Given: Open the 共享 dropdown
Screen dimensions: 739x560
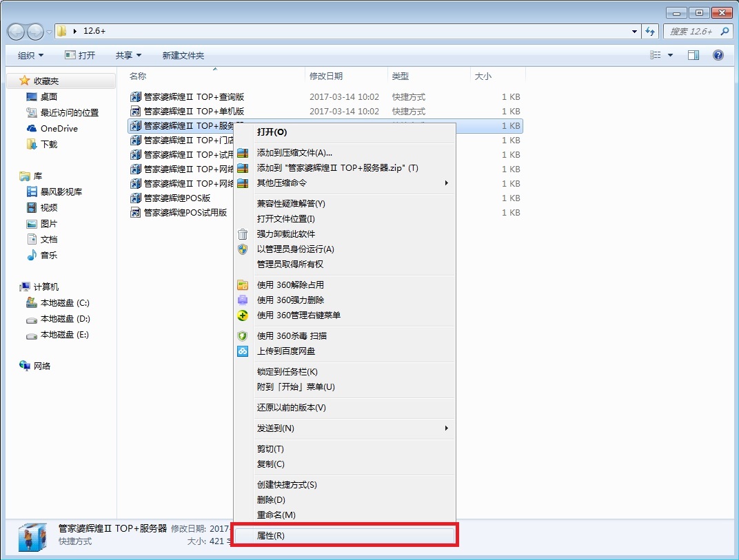Looking at the screenshot, I should click(128, 56).
